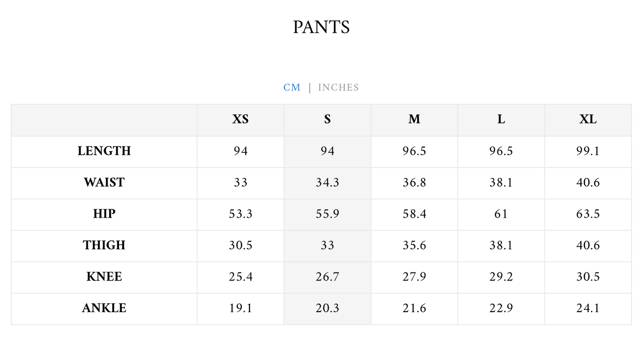The width and height of the screenshot is (644, 350).
Task: Select the CM unit toggle
Action: click(x=292, y=87)
